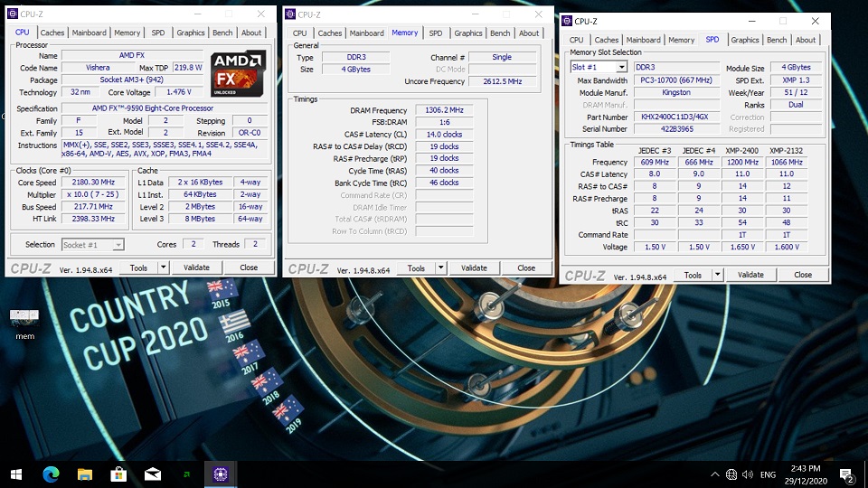Click the Module Manuf. value Kingston
Viewport: 868px width, 488px height.
(676, 92)
